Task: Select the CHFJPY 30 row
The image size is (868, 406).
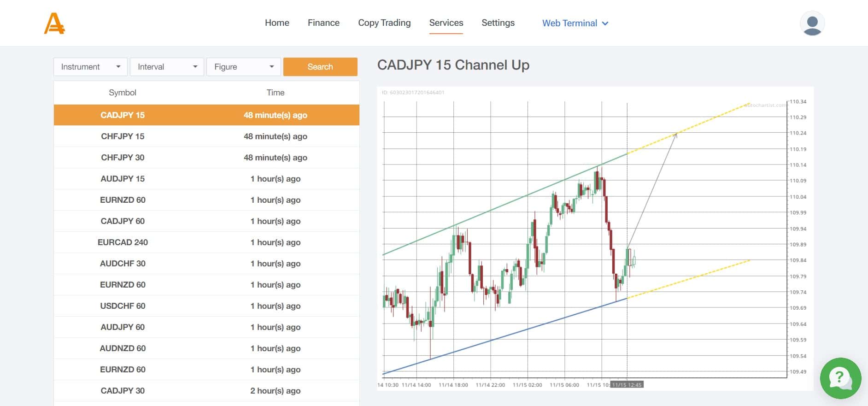Action: (206, 158)
